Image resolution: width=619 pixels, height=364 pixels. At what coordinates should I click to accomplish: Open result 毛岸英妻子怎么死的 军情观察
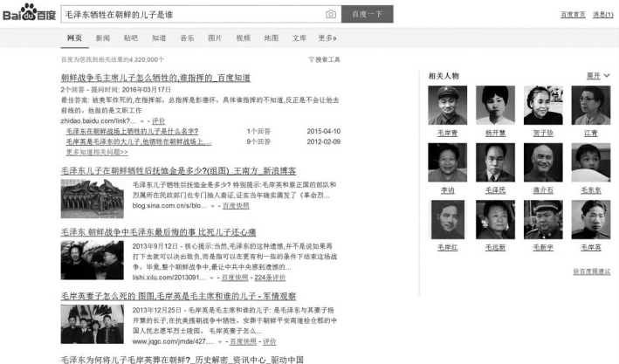(178, 296)
